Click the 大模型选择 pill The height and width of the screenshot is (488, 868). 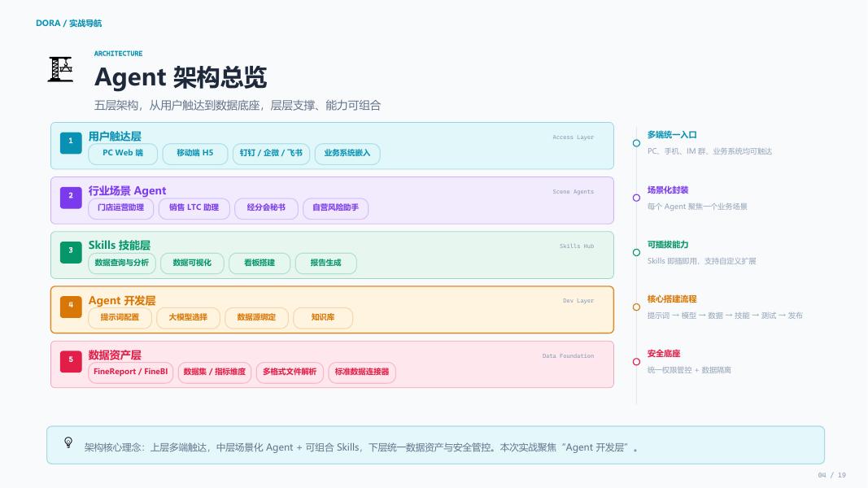(188, 317)
